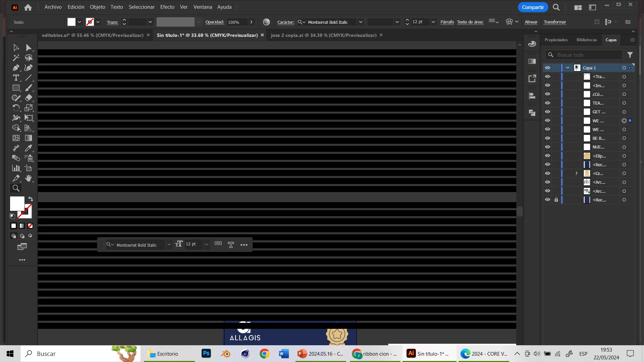Expand the <Gr... group sublayer

point(577,173)
